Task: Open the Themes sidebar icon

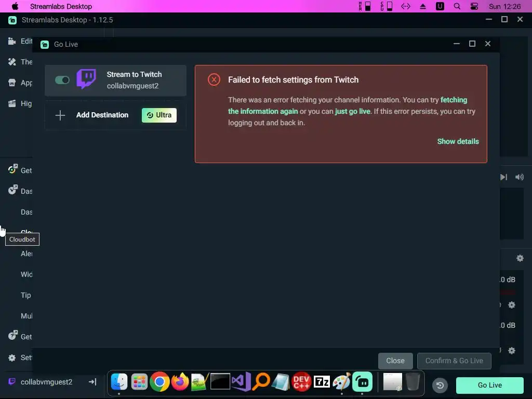Action: pos(12,62)
